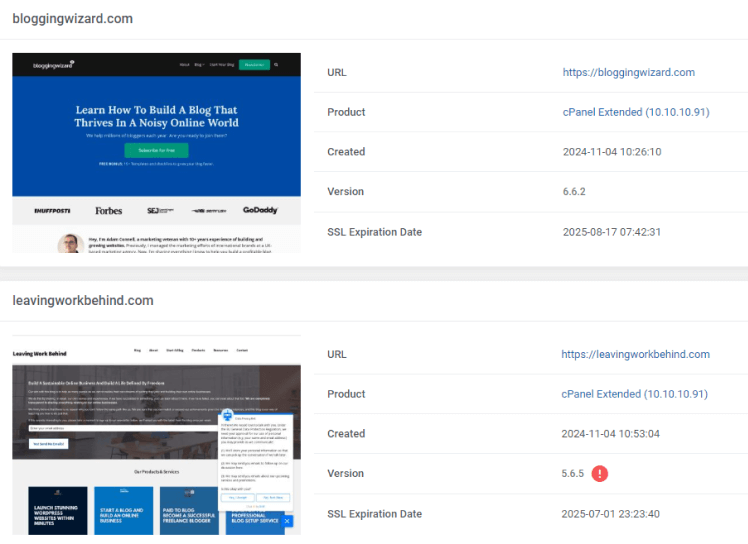Open the bloggingwizard.com site screenshot thumbnail

pyautogui.click(x=156, y=153)
